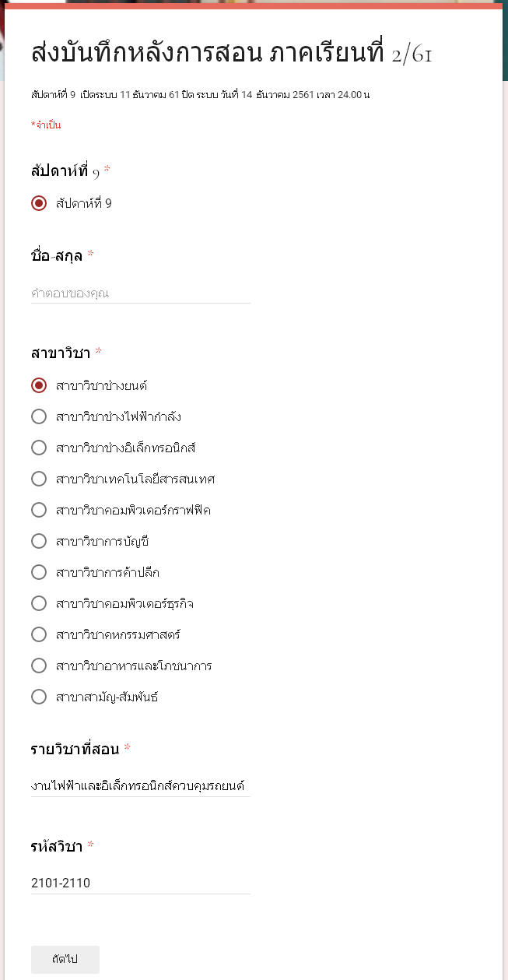Select the สัปดาห์ที่ 9 radio button
The height and width of the screenshot is (980, 508).
click(x=39, y=203)
